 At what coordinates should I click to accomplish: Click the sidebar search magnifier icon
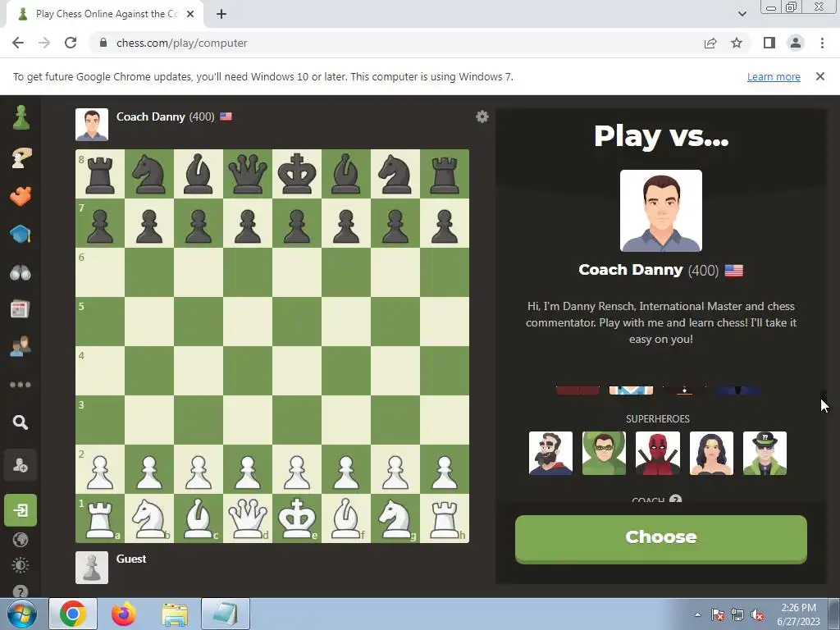(21, 422)
